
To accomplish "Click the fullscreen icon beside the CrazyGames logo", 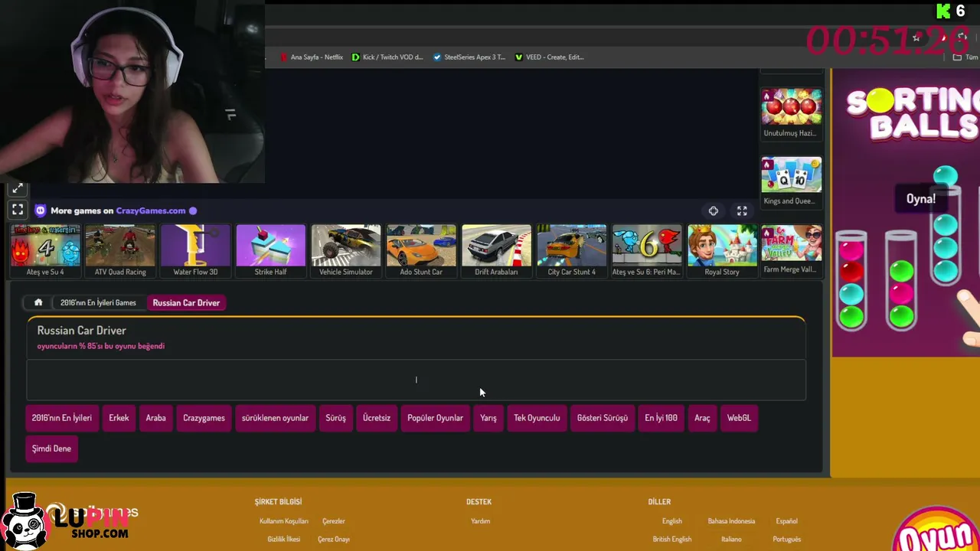I will (18, 210).
